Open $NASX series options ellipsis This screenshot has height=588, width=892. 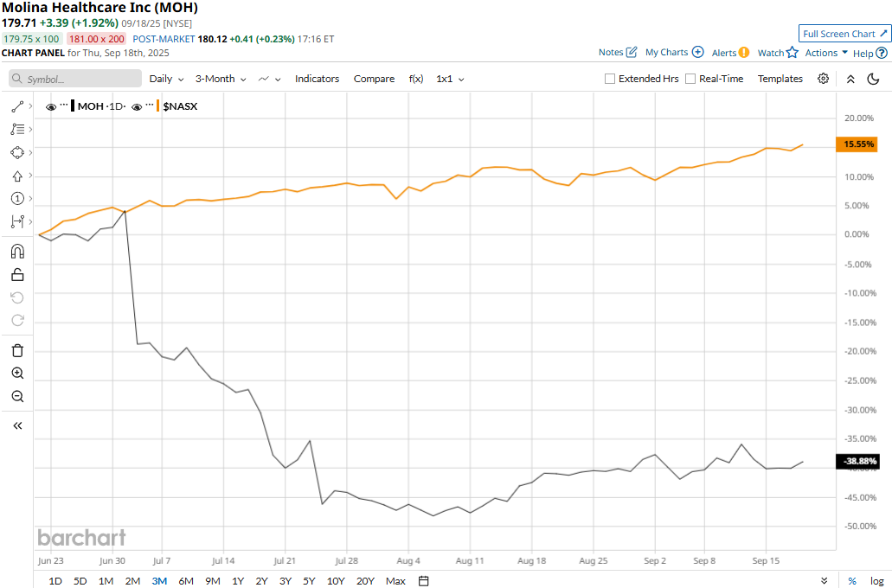tap(150, 105)
